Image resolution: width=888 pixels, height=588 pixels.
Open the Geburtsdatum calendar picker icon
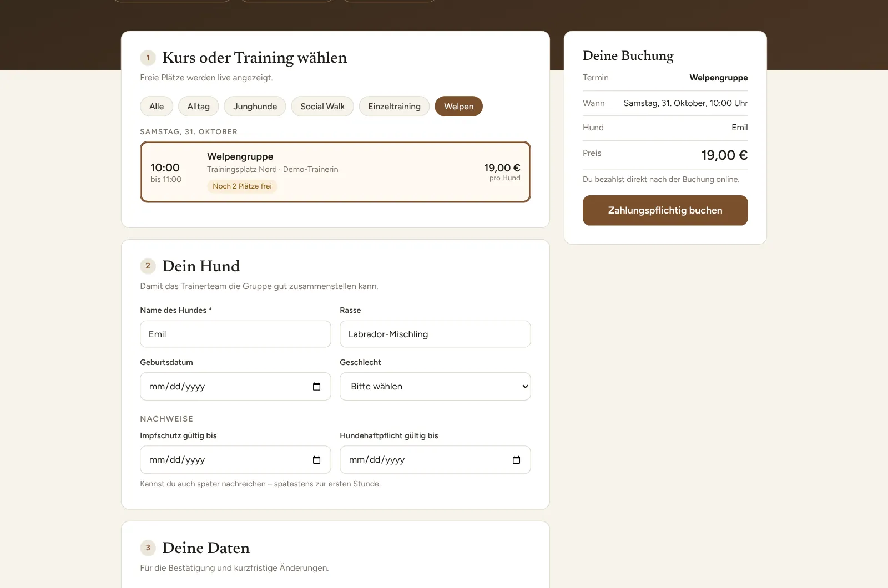pyautogui.click(x=316, y=387)
